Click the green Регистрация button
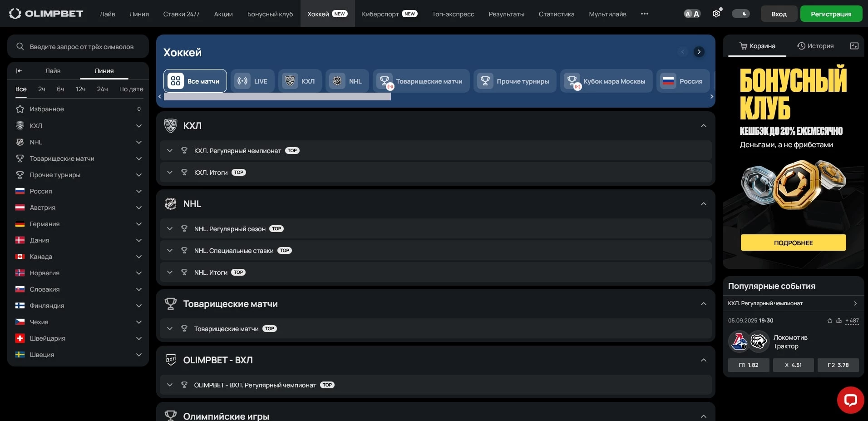 (831, 14)
